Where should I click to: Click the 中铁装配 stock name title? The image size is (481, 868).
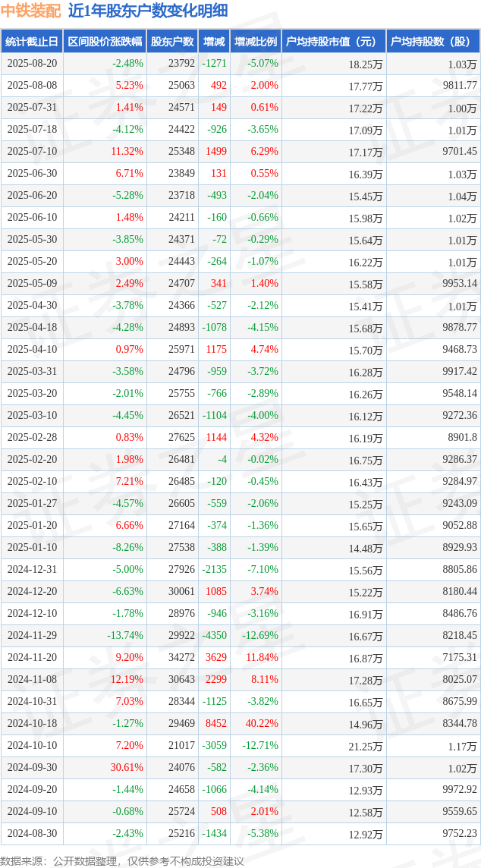[x=30, y=12]
